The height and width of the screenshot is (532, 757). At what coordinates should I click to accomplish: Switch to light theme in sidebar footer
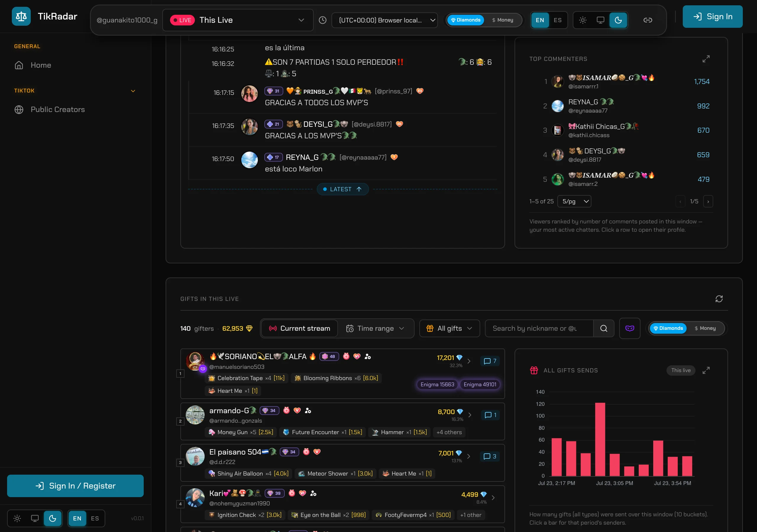pyautogui.click(x=17, y=518)
